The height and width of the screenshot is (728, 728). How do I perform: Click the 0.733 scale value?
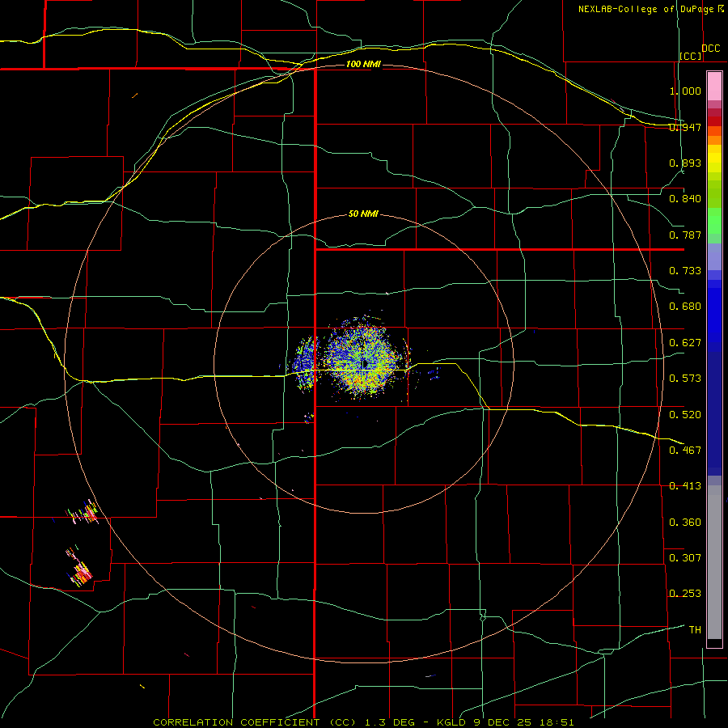685,271
